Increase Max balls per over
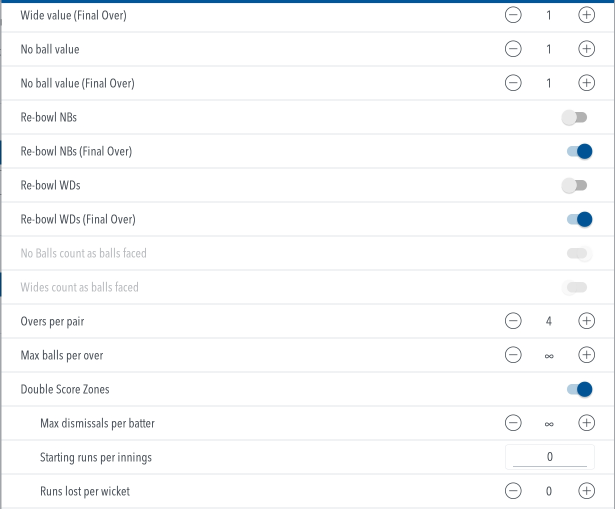Viewport: 615px width, 509px height. 586,355
